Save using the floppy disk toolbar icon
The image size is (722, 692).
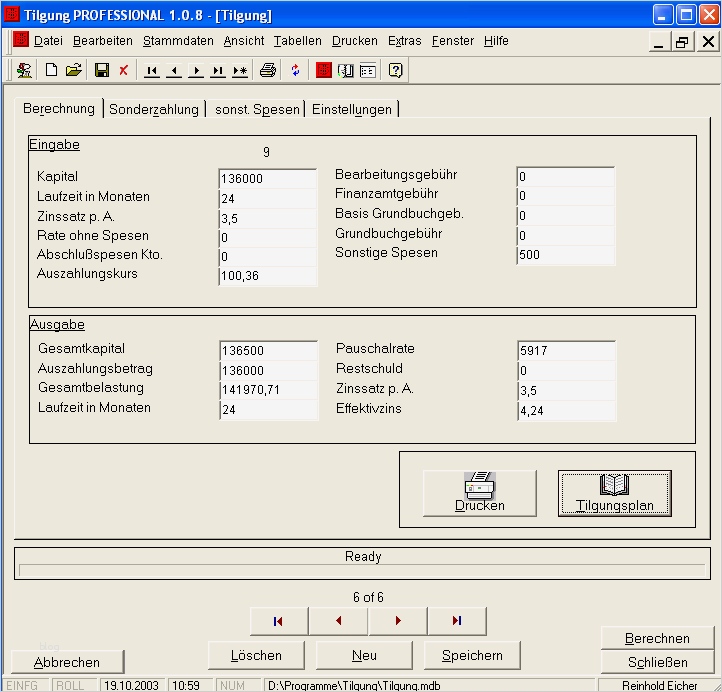(102, 70)
